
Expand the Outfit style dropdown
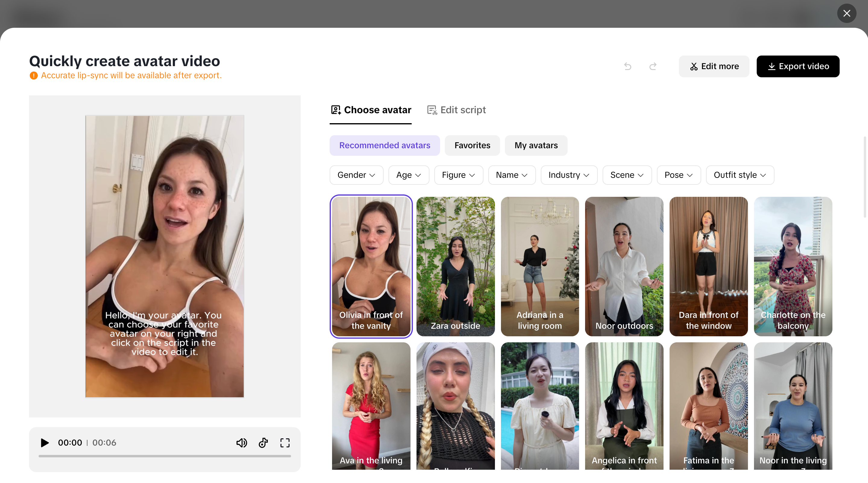tap(740, 175)
